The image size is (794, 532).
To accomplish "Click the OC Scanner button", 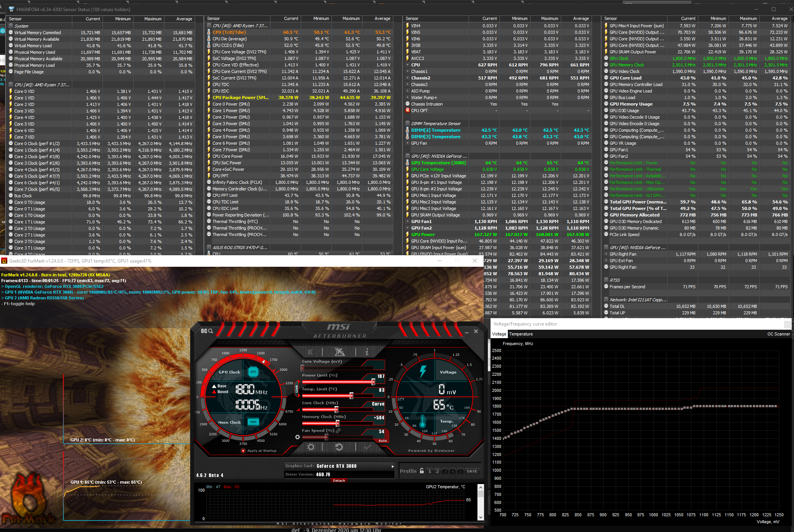I will tap(778, 334).
